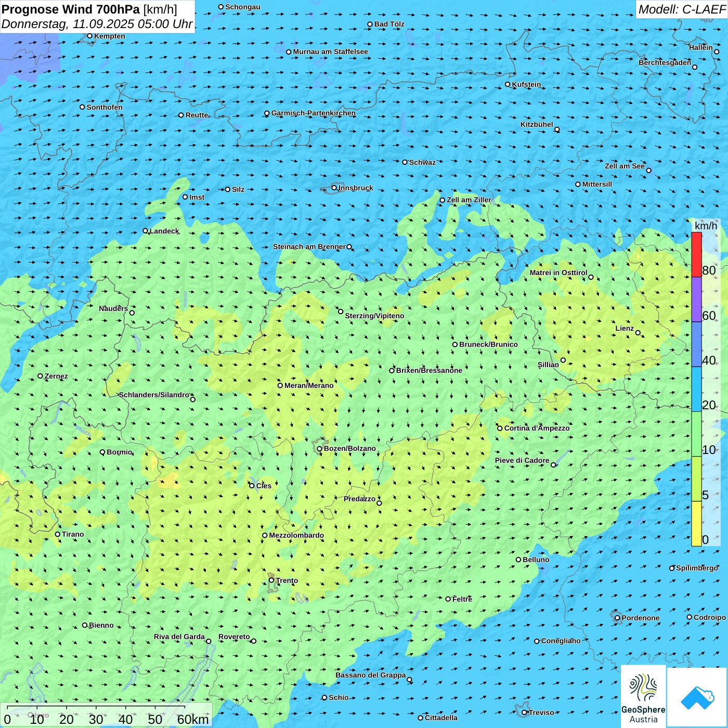Click the Landeck location marker

point(146,231)
